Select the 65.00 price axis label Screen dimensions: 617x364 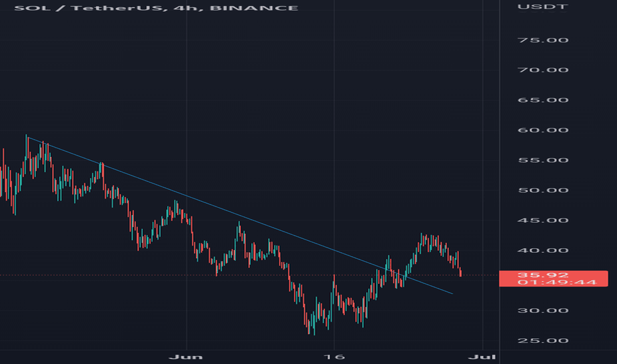coord(543,100)
